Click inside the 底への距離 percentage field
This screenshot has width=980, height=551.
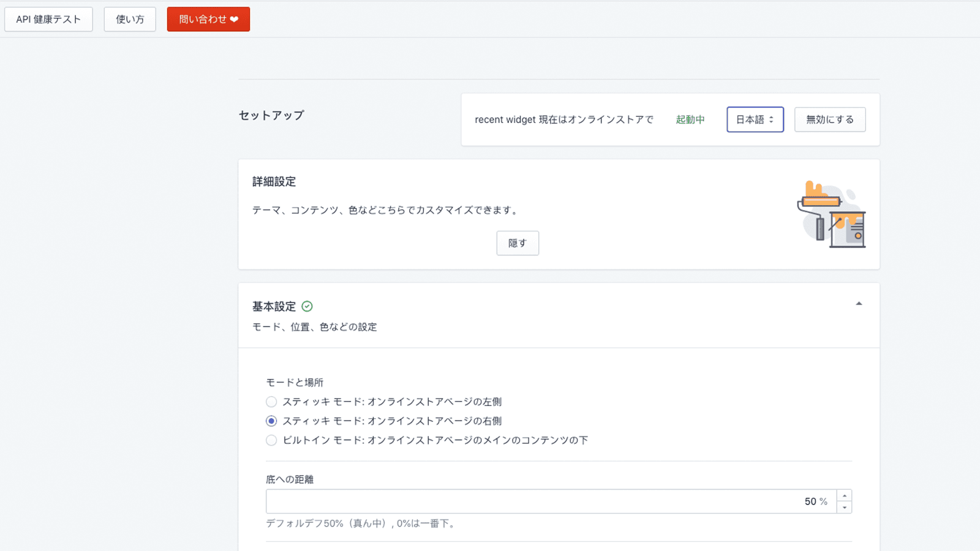click(x=551, y=501)
